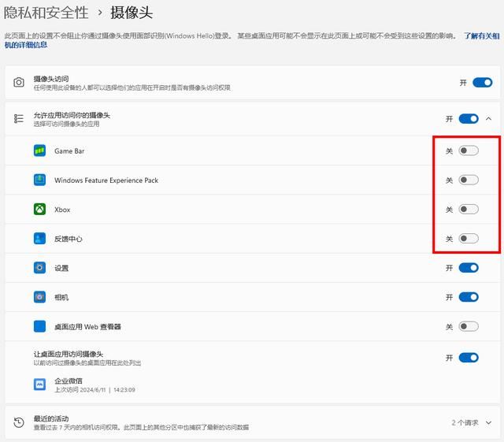Click the Game Bar app icon
The height and width of the screenshot is (442, 504).
(39, 150)
